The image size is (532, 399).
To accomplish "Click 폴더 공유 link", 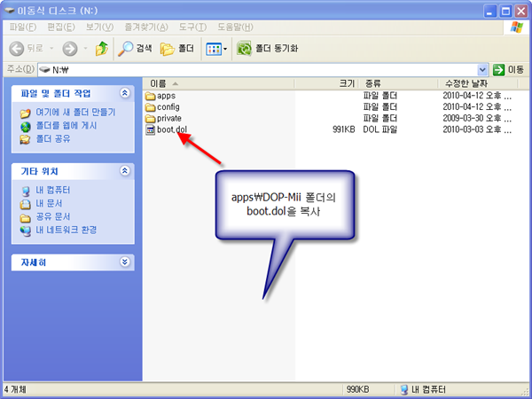I will (53, 139).
